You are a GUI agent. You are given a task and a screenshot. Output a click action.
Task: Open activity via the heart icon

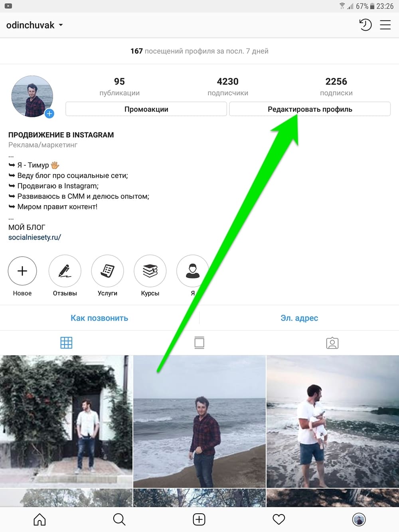[279, 519]
